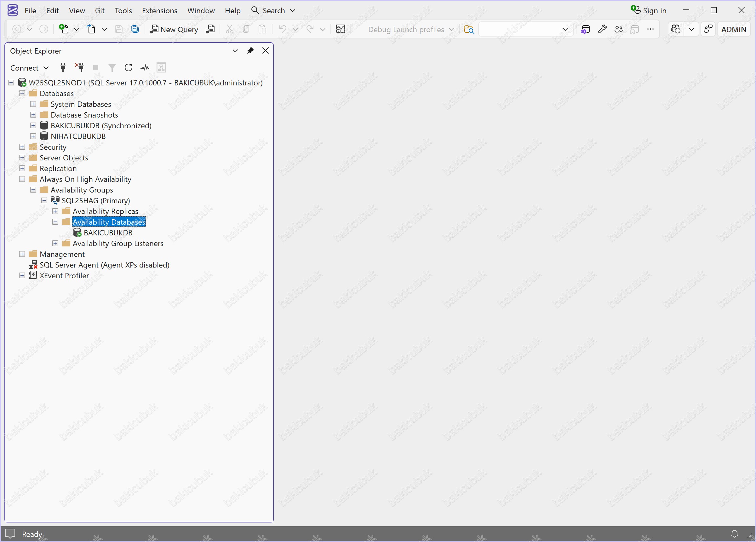Click the Disconnect icon in Object Explorer toolbar
This screenshot has width=756, height=542.
click(80, 68)
